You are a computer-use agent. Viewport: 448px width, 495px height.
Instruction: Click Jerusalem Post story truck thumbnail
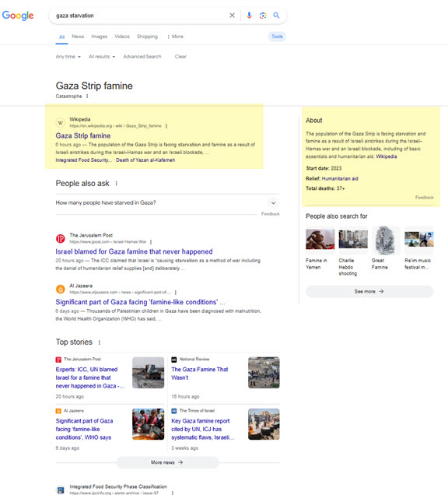pos(149,373)
